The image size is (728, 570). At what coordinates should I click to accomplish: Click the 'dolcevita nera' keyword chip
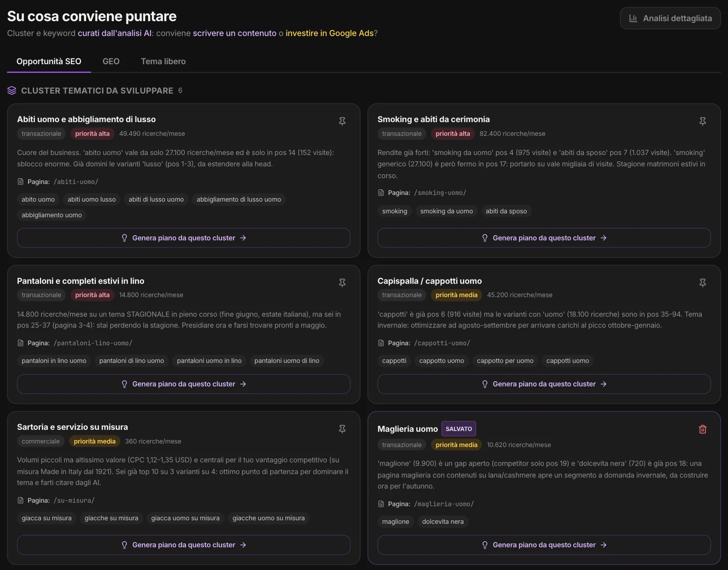point(443,522)
